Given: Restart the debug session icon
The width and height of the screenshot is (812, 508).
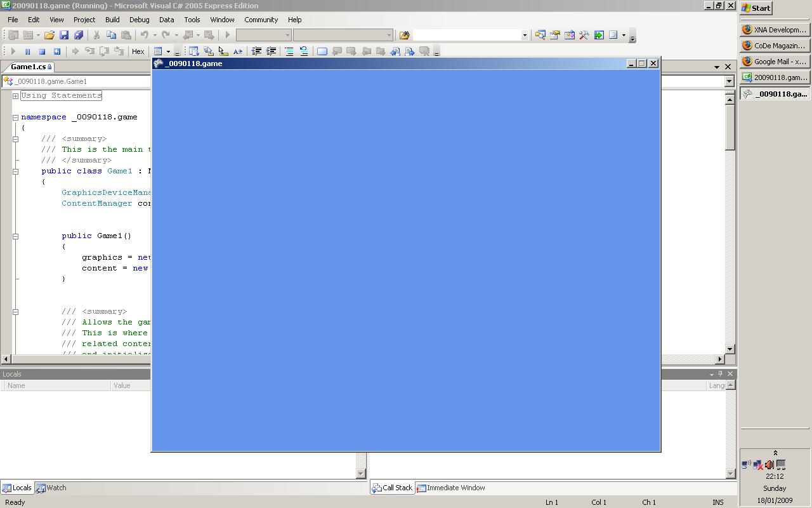Looking at the screenshot, I should tap(56, 51).
